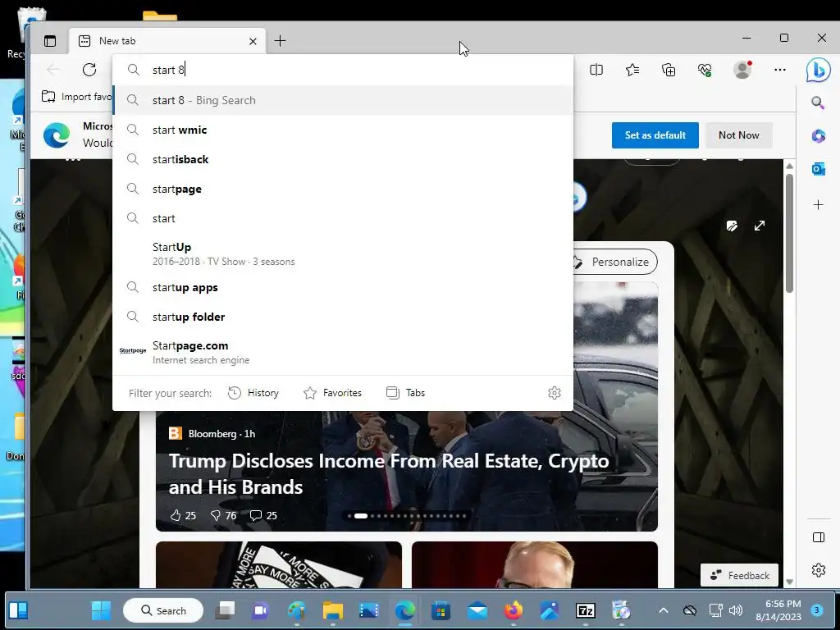Viewport: 840px width, 630px height.
Task: Open Microsoft Store from taskbar
Action: [441, 610]
